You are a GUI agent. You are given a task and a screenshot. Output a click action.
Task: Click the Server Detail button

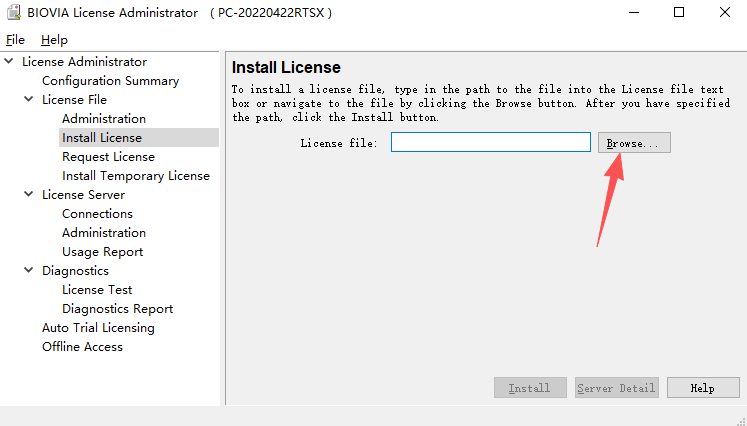click(616, 388)
